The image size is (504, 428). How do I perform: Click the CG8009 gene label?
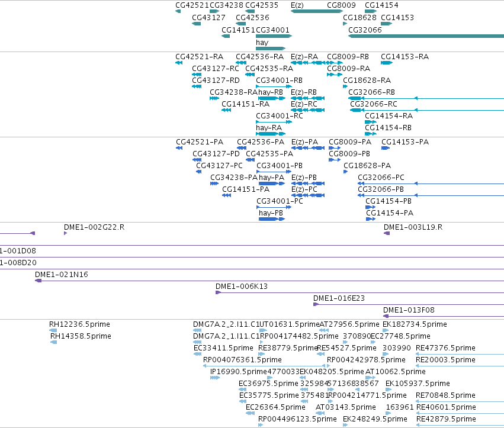pos(341,5)
